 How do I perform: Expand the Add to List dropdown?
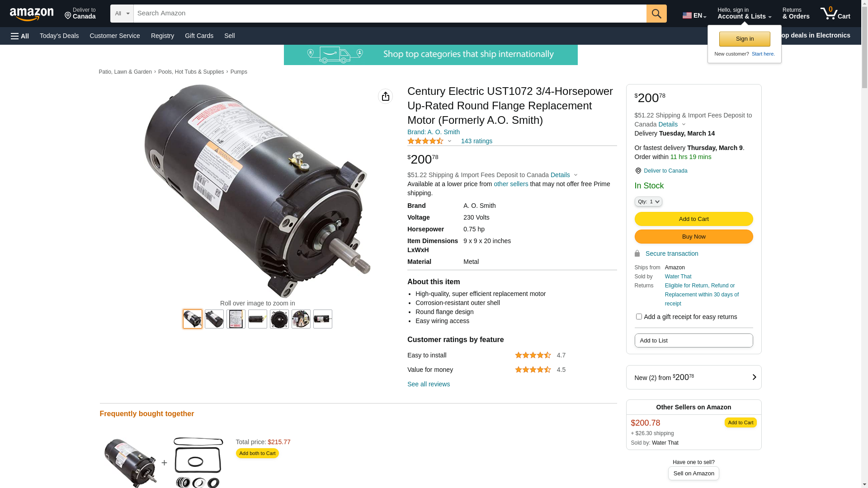693,340
